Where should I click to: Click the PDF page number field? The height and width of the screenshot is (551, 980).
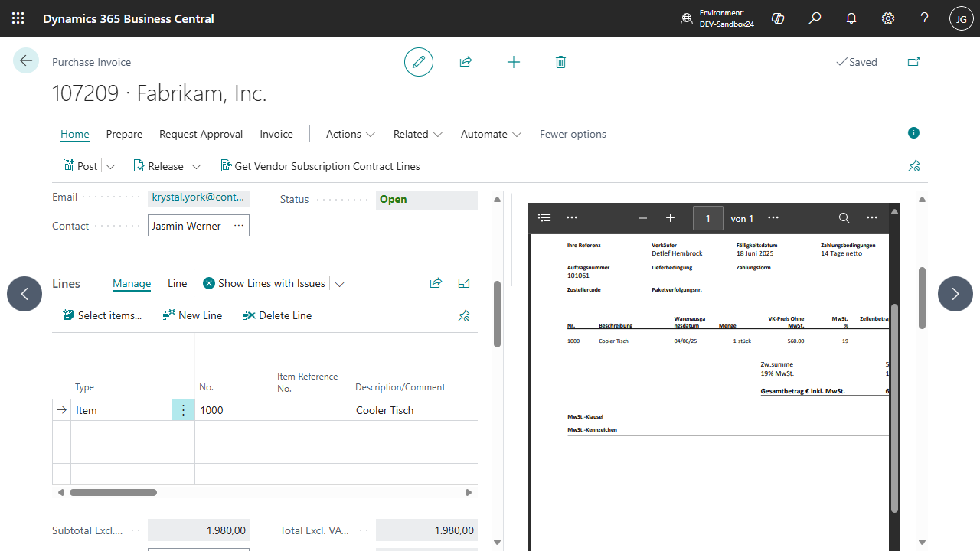(x=707, y=217)
